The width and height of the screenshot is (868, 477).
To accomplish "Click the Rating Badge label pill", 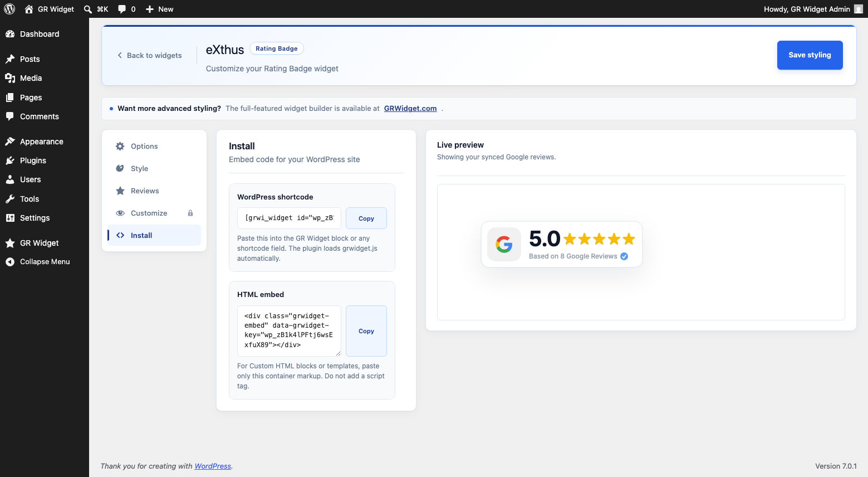I will click(x=277, y=48).
